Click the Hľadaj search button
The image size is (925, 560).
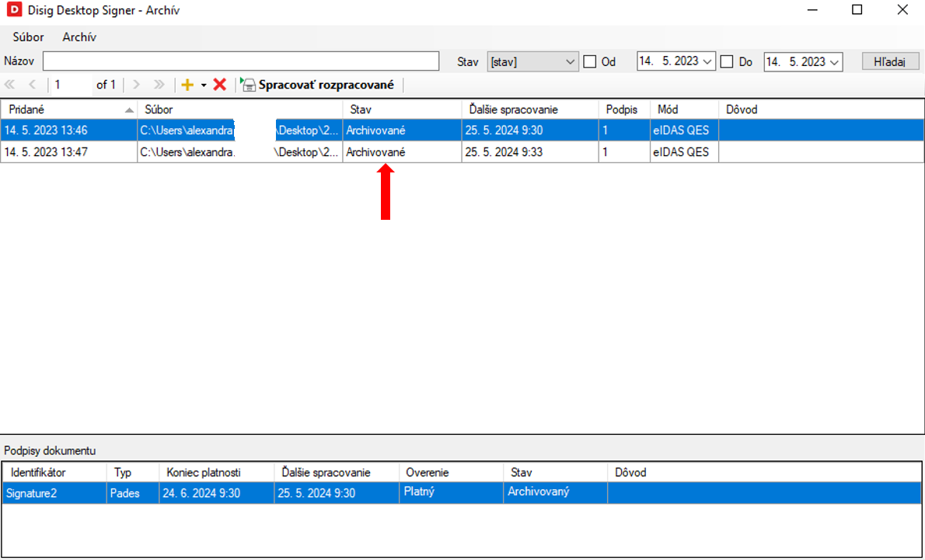[x=890, y=61]
